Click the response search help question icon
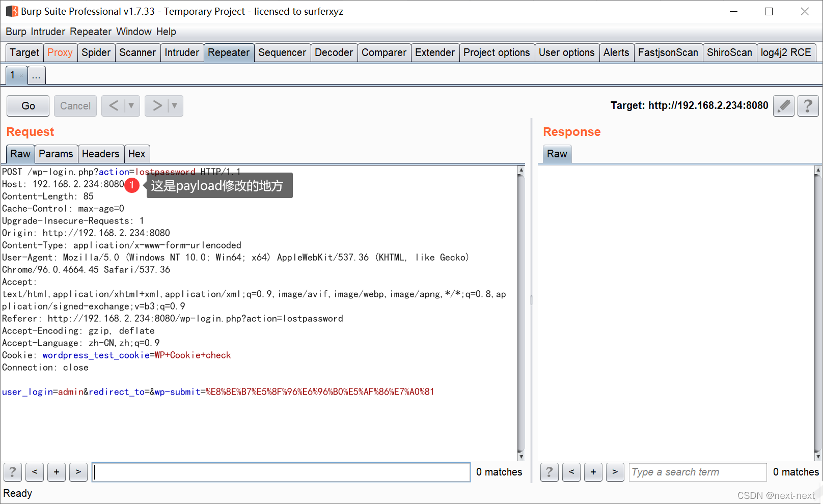823x504 pixels. point(550,472)
